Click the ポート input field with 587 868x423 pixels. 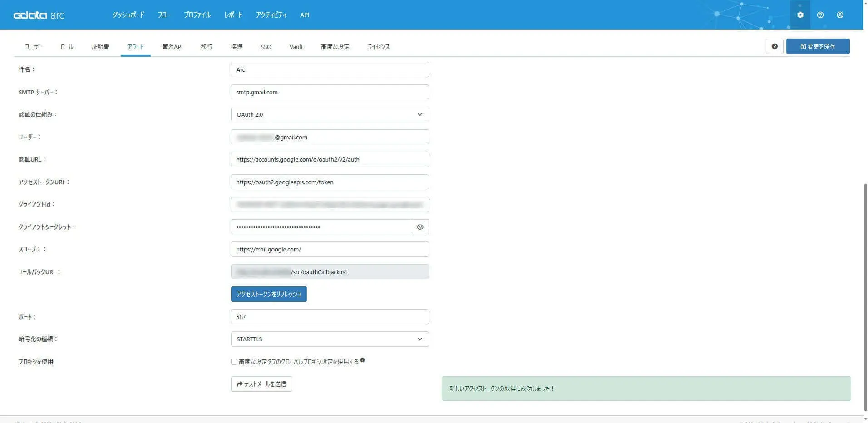tap(330, 317)
